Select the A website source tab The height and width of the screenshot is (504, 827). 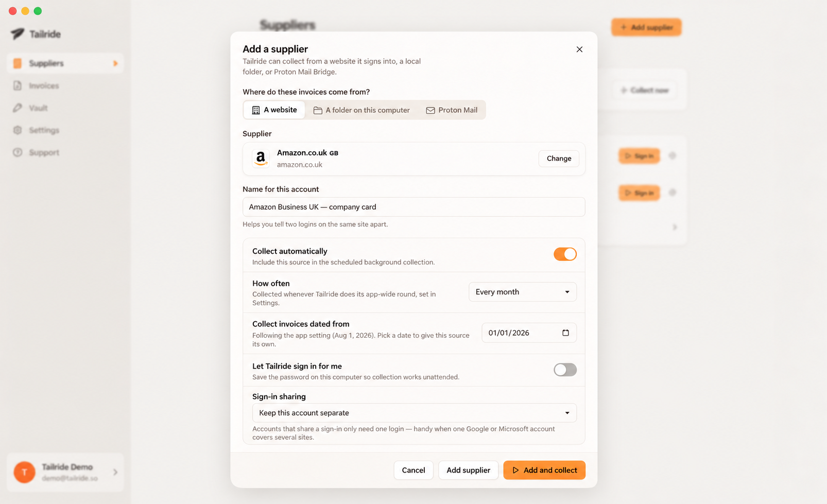274,110
